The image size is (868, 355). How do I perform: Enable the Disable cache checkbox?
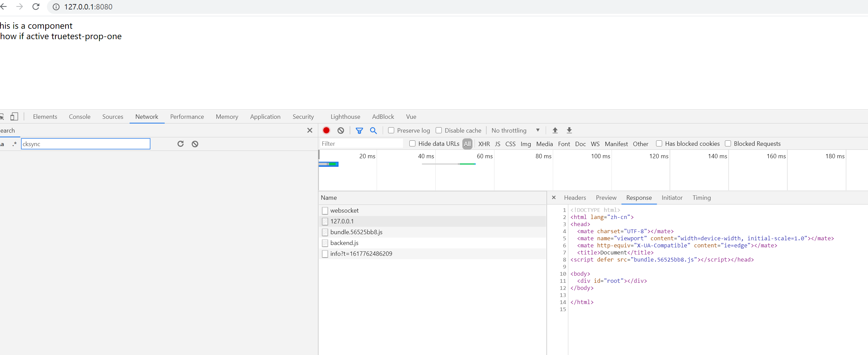pyautogui.click(x=439, y=130)
